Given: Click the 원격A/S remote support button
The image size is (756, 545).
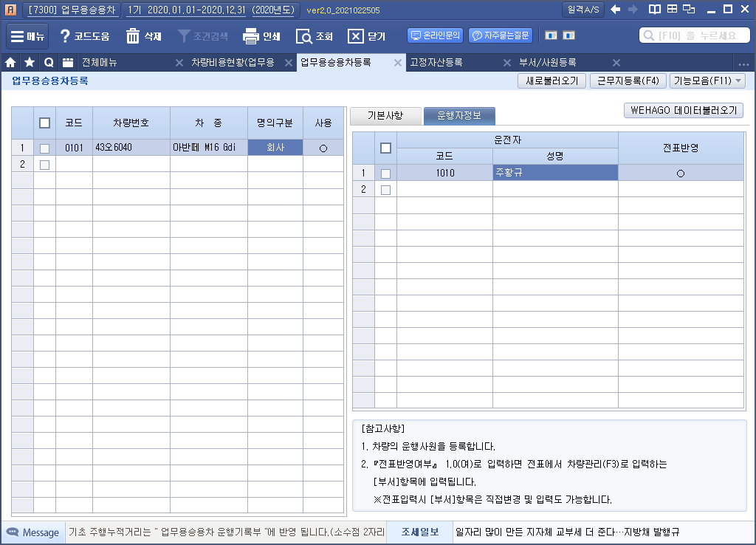Looking at the screenshot, I should coord(583,10).
